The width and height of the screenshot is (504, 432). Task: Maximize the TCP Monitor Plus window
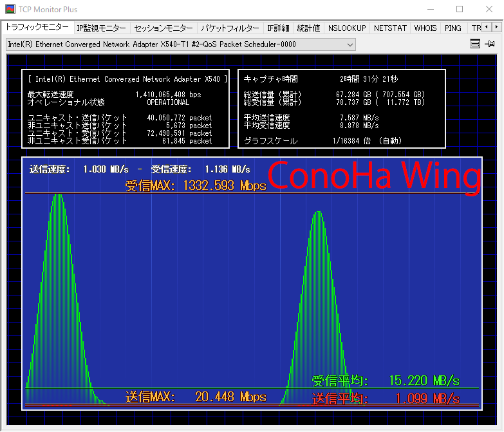(460, 10)
